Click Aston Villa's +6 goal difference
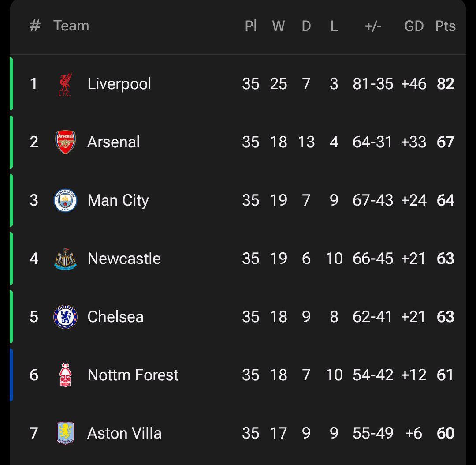The image size is (476, 465). coord(414,433)
